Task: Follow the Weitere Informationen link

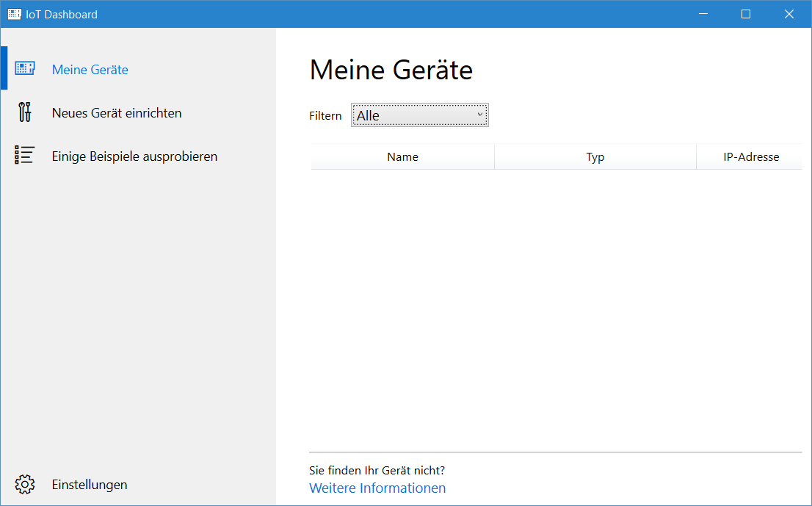Action: point(377,488)
